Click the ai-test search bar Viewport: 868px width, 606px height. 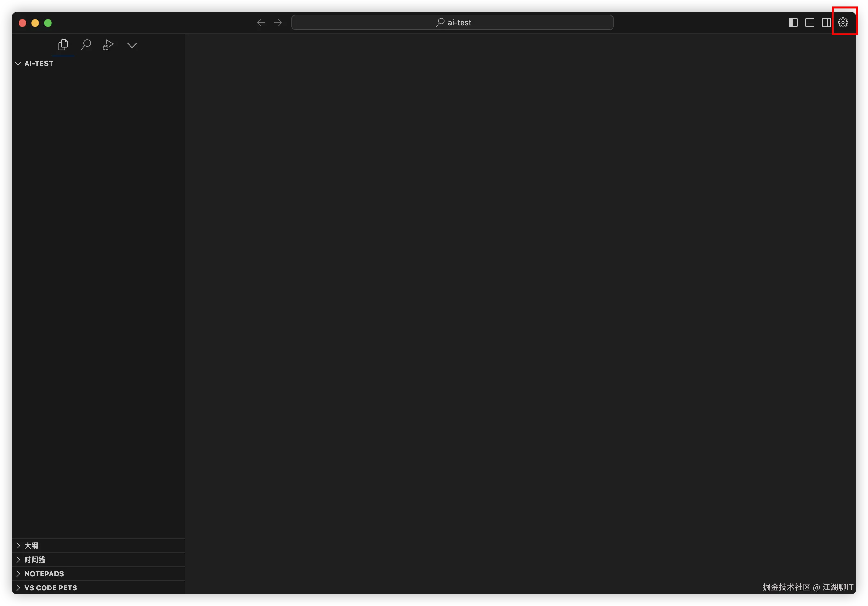tap(452, 22)
